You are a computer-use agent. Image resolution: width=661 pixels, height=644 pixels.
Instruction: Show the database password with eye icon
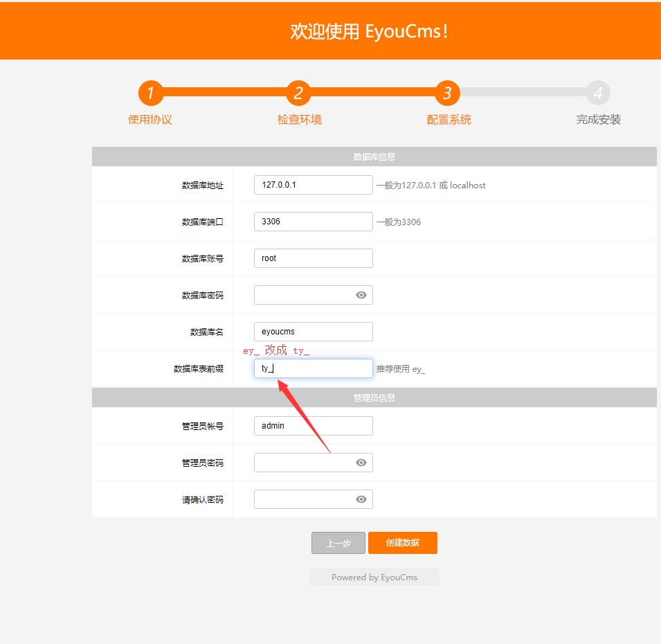pos(361,295)
